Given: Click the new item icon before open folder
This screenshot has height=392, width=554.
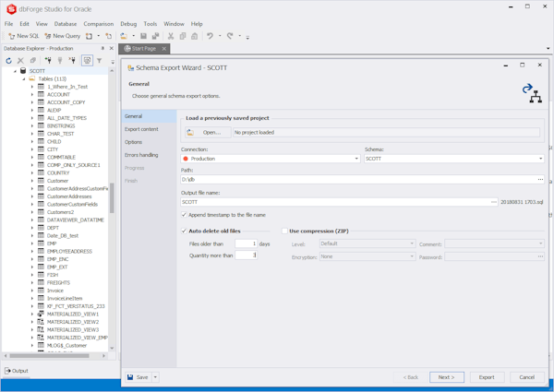Looking at the screenshot, I should point(109,36).
